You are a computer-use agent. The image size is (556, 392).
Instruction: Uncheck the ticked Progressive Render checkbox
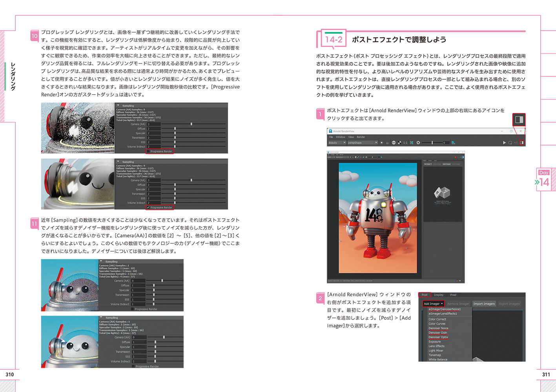tap(148, 207)
